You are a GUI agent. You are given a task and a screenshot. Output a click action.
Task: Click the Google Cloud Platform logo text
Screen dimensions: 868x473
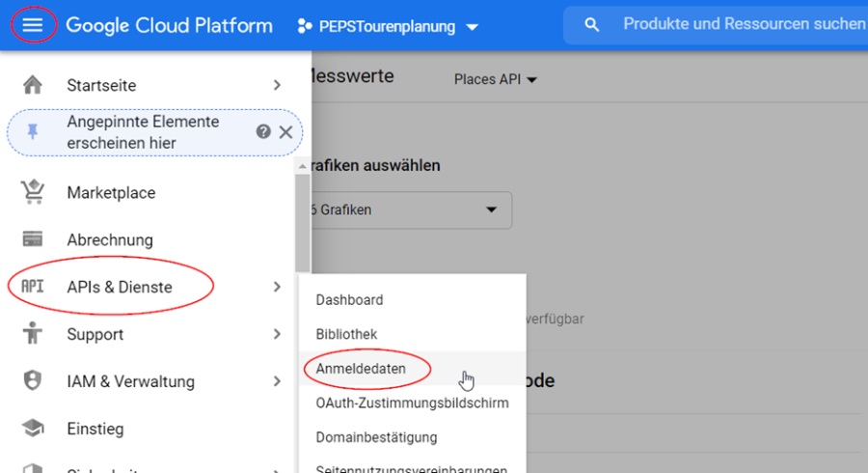pyautogui.click(x=169, y=26)
